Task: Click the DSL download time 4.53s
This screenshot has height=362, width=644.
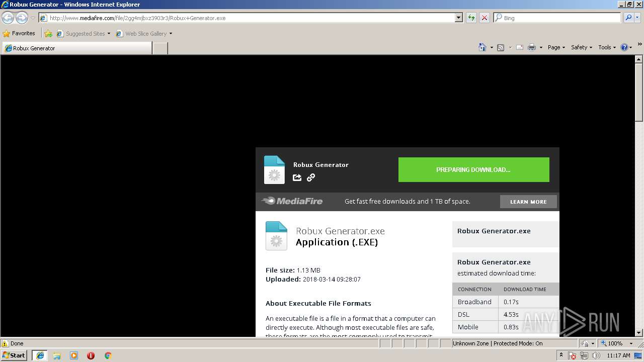Action: 511,314
